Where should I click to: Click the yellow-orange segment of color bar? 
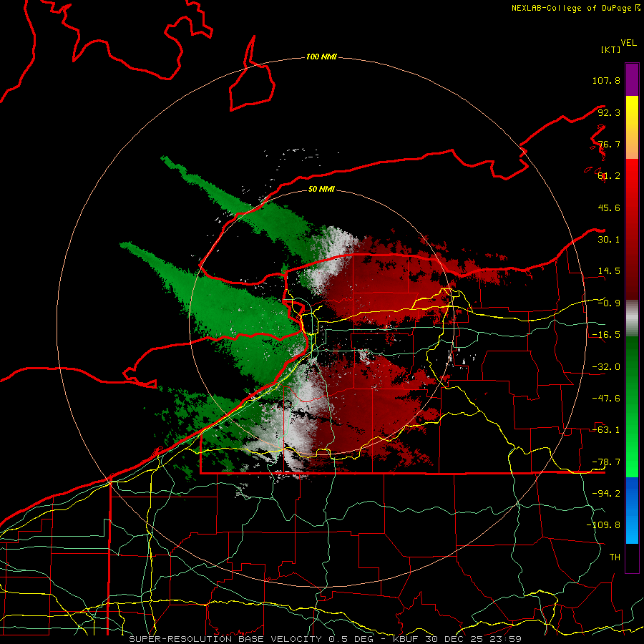[632, 127]
